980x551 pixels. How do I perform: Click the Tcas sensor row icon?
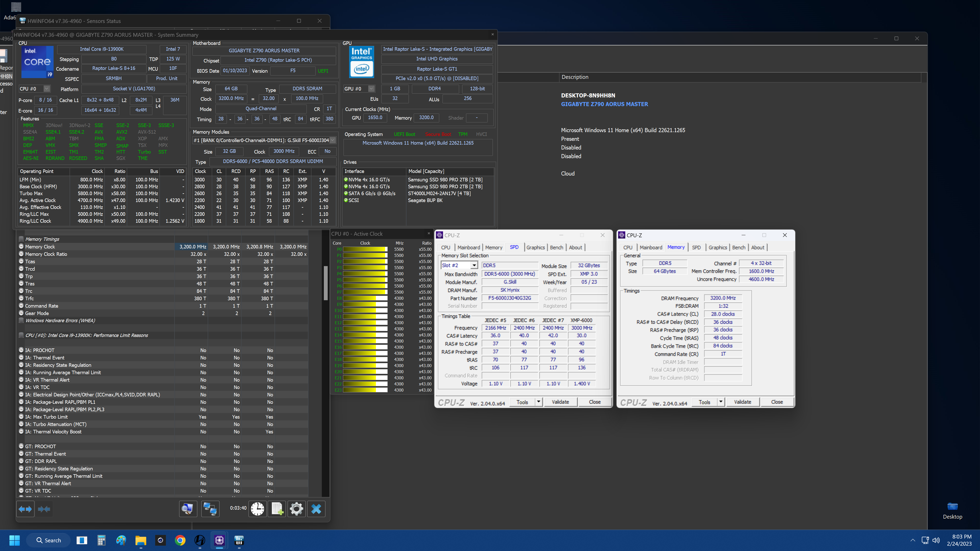point(21,261)
